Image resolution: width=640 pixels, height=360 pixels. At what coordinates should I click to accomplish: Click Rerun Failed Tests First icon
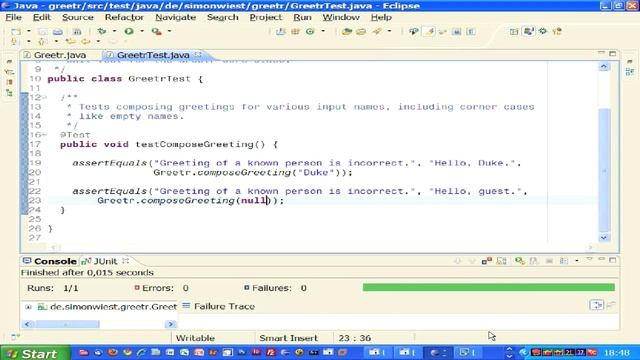[x=533, y=261]
